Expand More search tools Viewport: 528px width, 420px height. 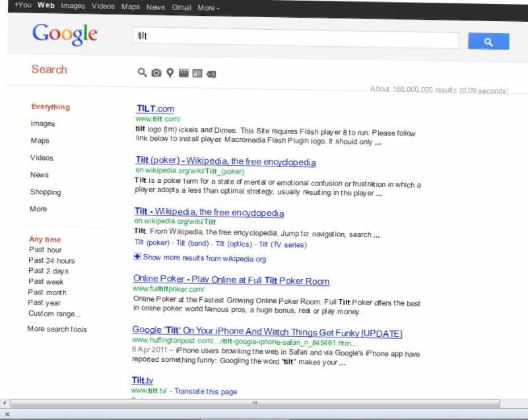57,329
